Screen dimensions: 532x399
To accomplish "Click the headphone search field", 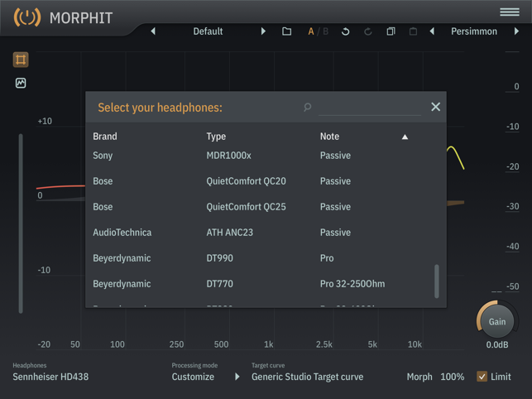I will click(370, 108).
